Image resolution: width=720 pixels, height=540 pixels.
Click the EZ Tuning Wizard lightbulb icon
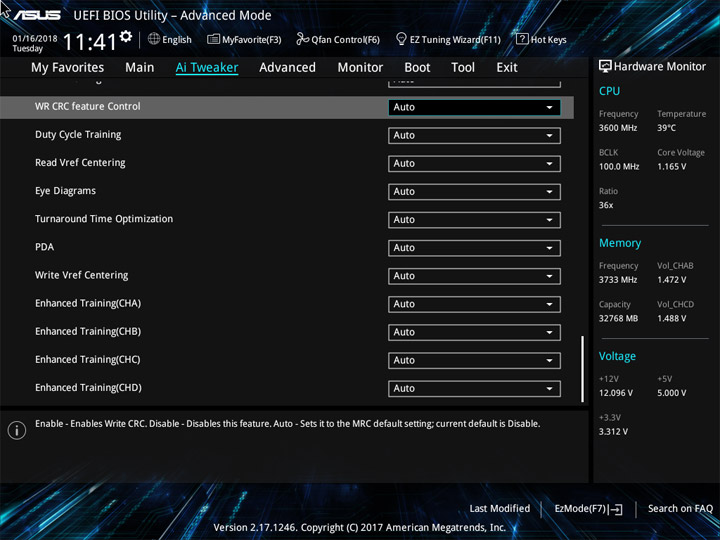click(401, 39)
